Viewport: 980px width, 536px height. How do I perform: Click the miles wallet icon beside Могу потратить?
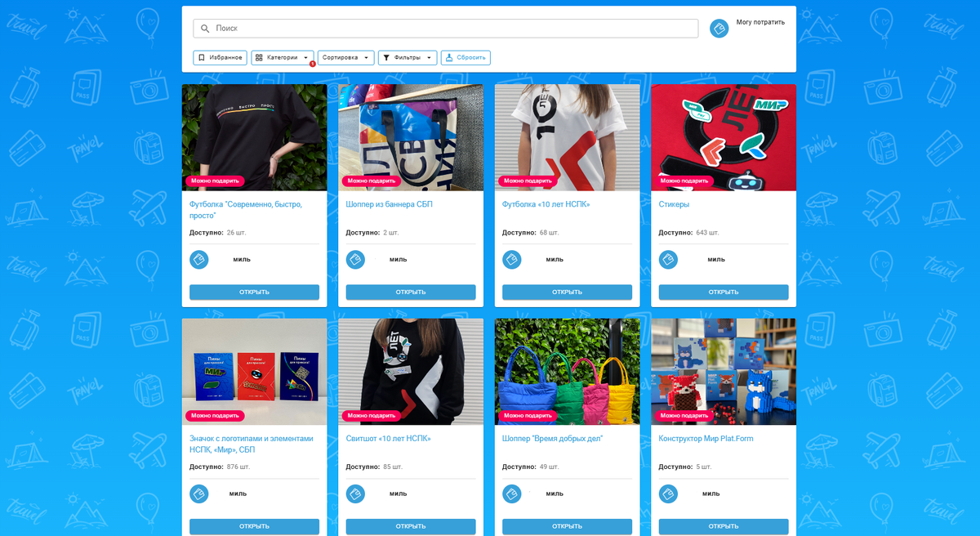(719, 29)
